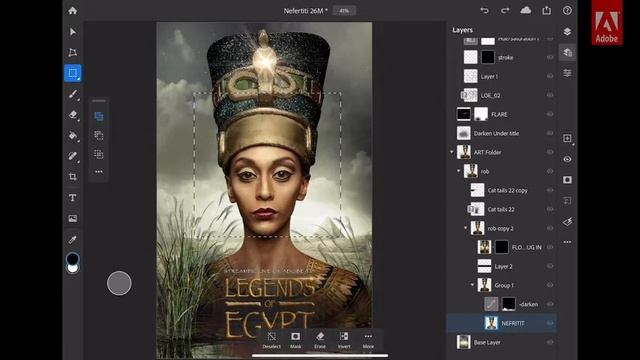Hide the LOE_02 layer
Viewport: 640px width, 360px height.
click(550, 95)
